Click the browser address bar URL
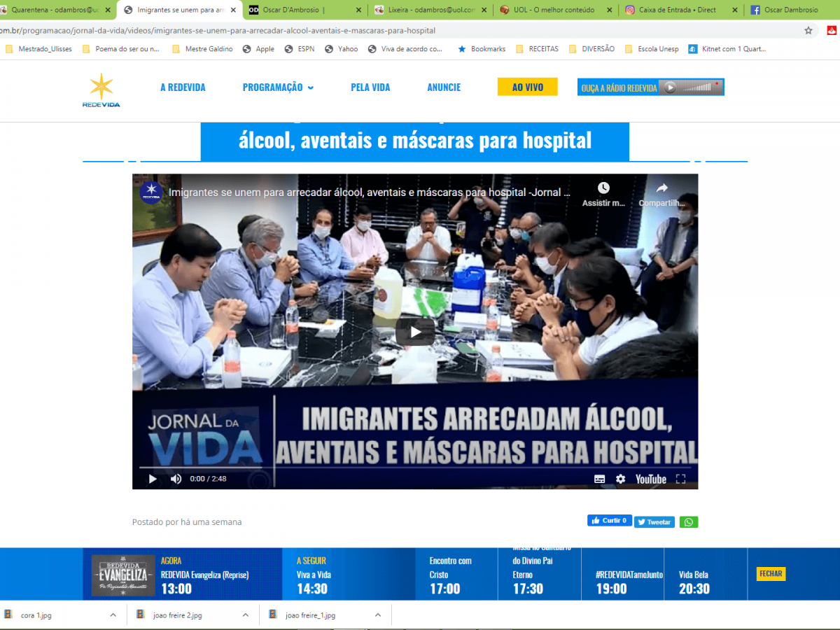Viewport: 840px width, 630px height. point(218,31)
